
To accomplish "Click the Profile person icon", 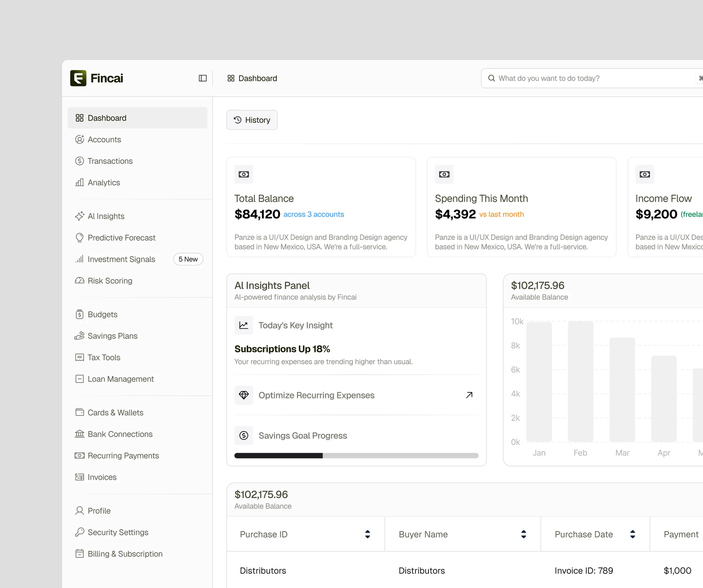I will (80, 511).
